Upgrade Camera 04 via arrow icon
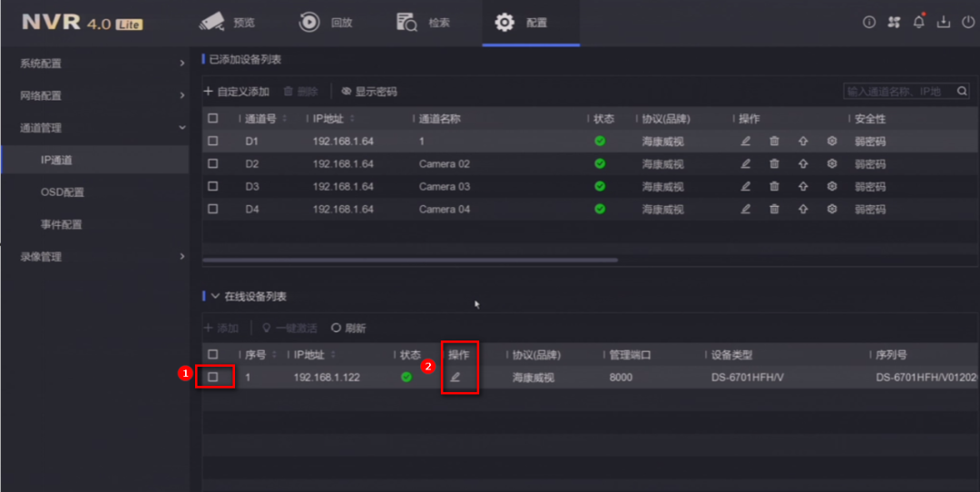The image size is (980, 492). click(803, 209)
